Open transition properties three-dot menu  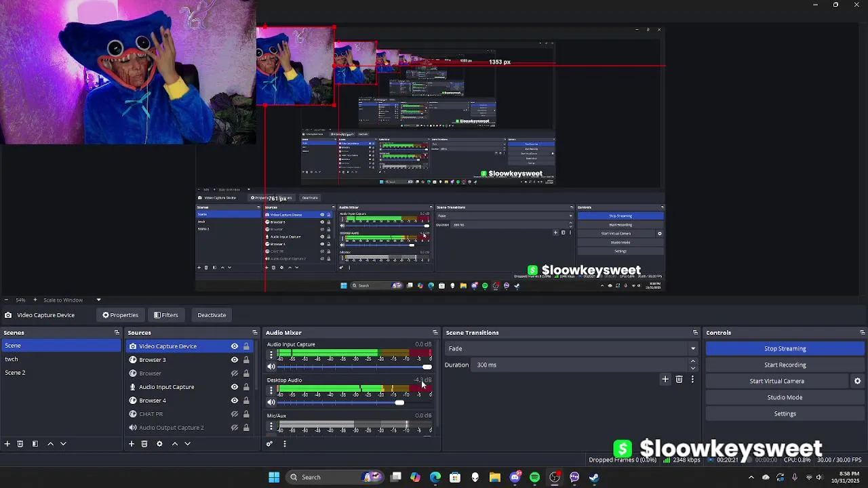point(692,380)
